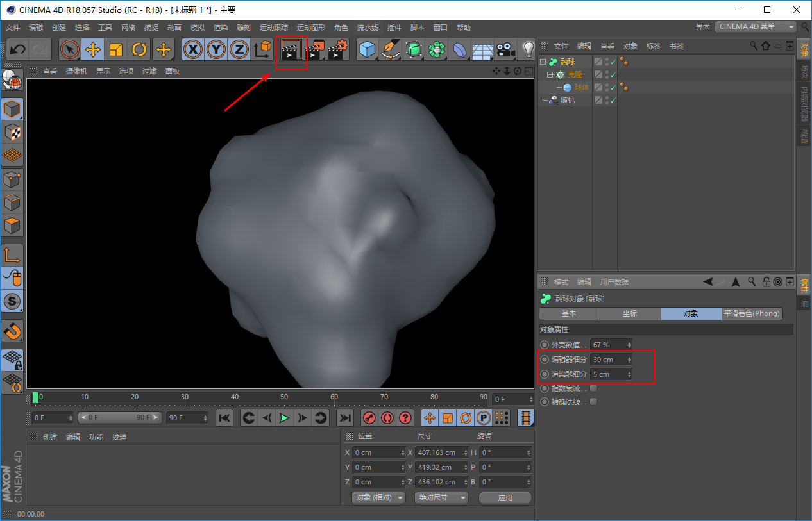Open the 绝对尺寸 dropdown
The width and height of the screenshot is (812, 521).
click(441, 498)
